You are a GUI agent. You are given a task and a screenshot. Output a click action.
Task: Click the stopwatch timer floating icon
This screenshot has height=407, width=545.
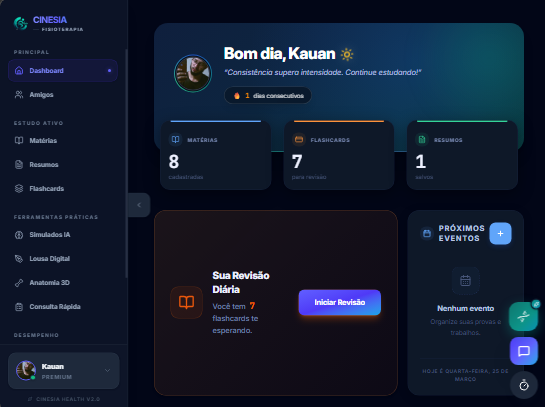click(x=524, y=385)
